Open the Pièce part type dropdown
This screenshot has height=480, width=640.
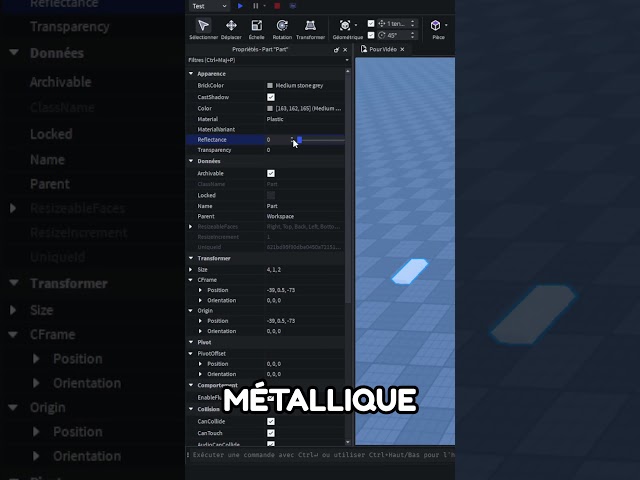click(446, 25)
